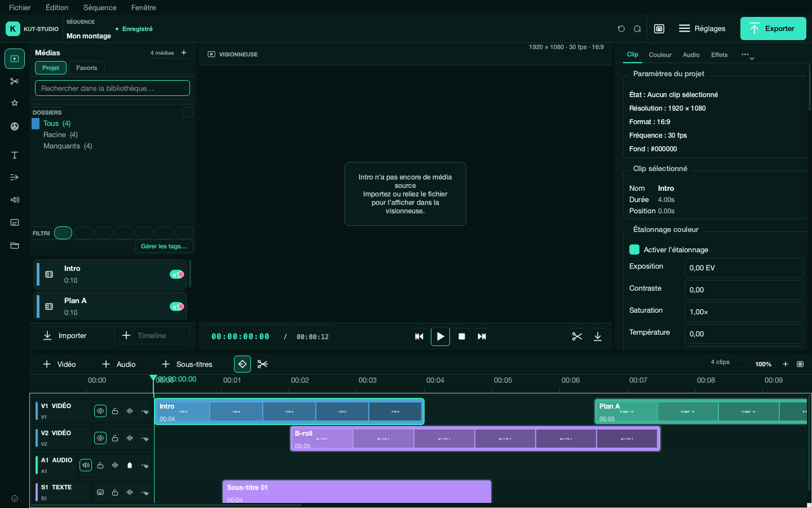Switch to the Favoris tab
The height and width of the screenshot is (508, 812).
click(87, 68)
